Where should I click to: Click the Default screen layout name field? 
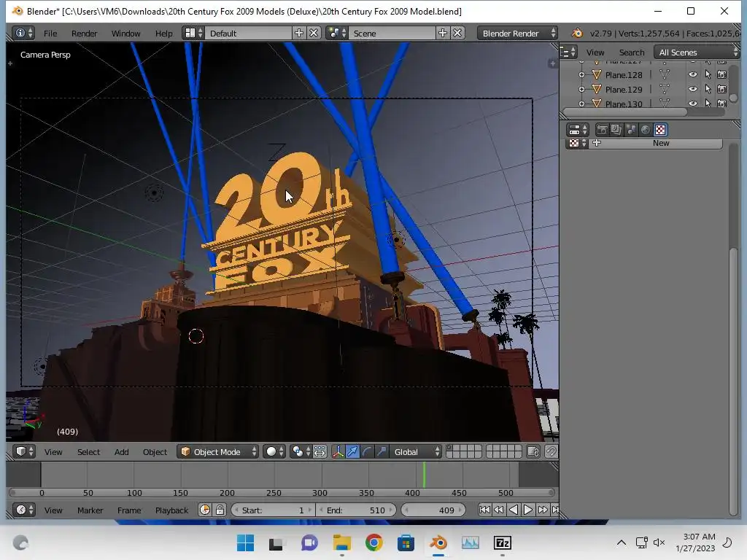click(249, 34)
